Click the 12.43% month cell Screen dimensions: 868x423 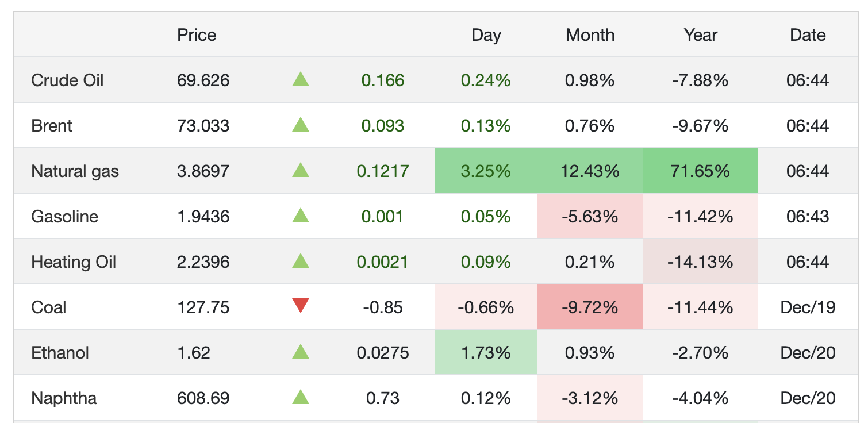[x=590, y=171]
